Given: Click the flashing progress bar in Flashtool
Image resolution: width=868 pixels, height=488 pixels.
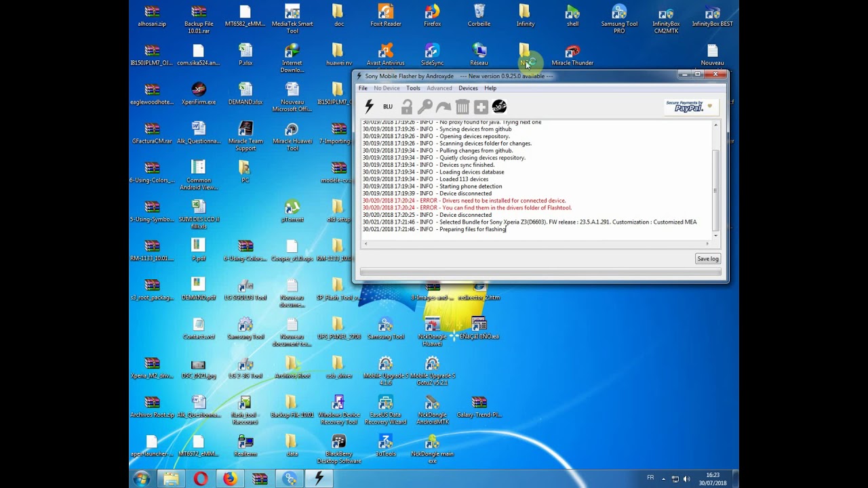Looking at the screenshot, I should (x=540, y=272).
